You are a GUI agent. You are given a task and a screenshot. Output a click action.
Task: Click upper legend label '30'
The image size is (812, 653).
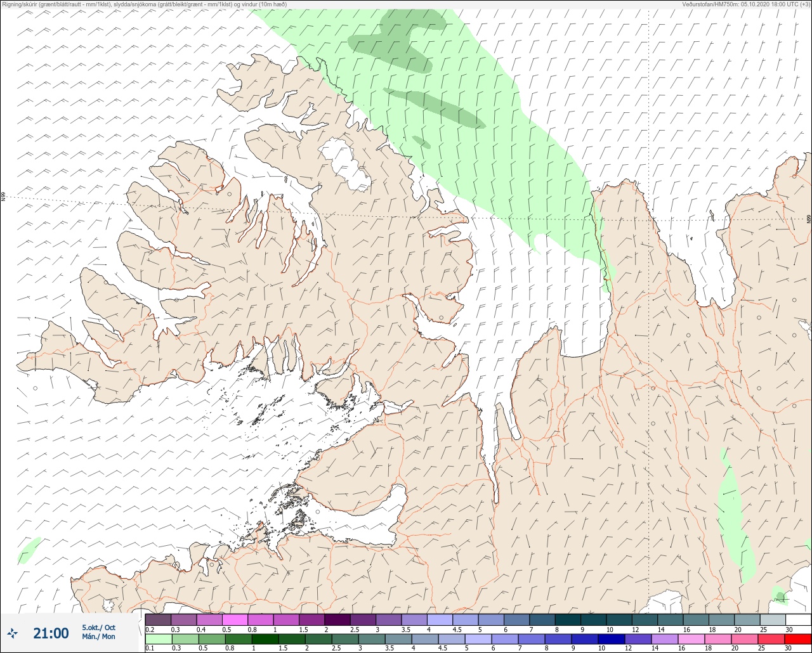tap(789, 630)
